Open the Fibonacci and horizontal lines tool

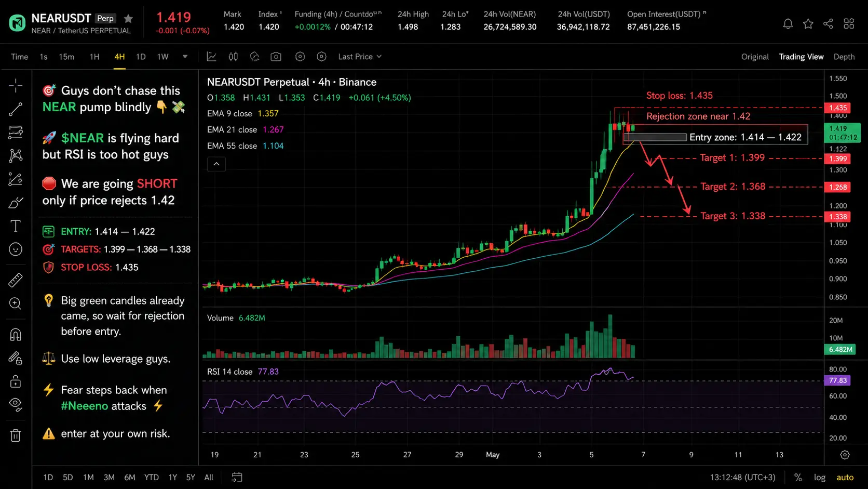click(x=16, y=133)
